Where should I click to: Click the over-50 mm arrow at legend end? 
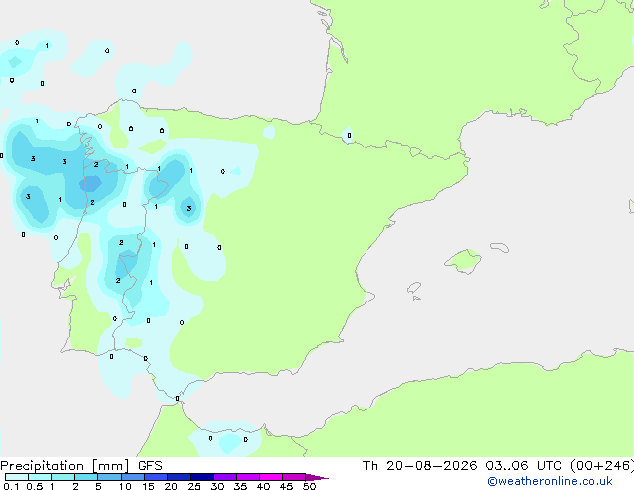coord(317,477)
